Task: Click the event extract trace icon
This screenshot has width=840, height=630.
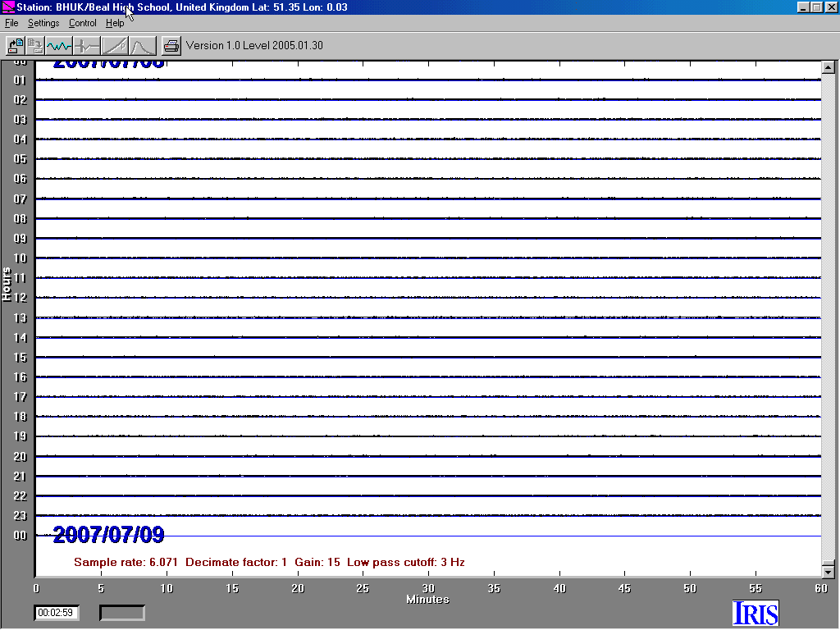Action: click(86, 45)
